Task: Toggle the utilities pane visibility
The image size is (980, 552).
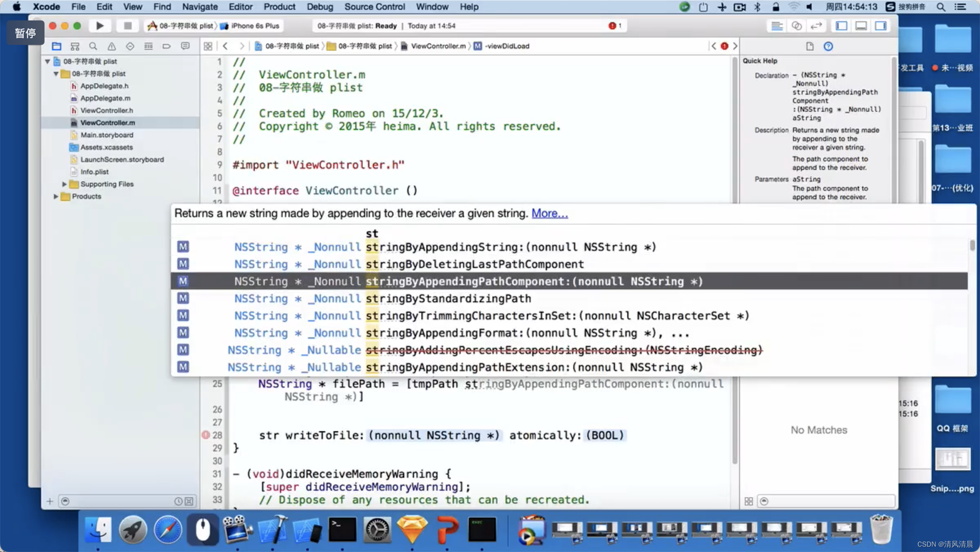Action: coord(880,26)
